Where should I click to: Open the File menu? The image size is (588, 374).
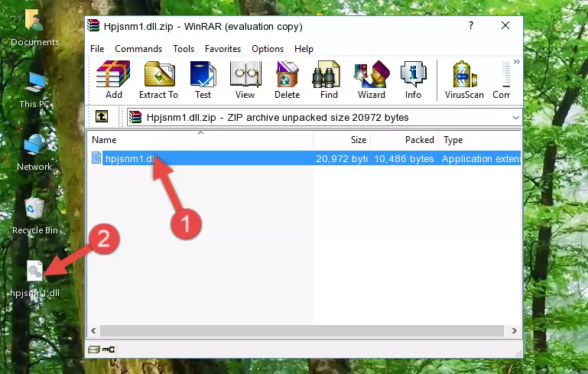[97, 49]
